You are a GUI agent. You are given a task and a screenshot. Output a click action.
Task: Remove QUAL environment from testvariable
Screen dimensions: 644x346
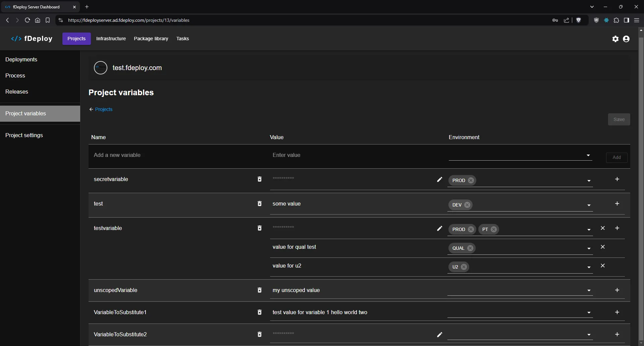(471, 248)
